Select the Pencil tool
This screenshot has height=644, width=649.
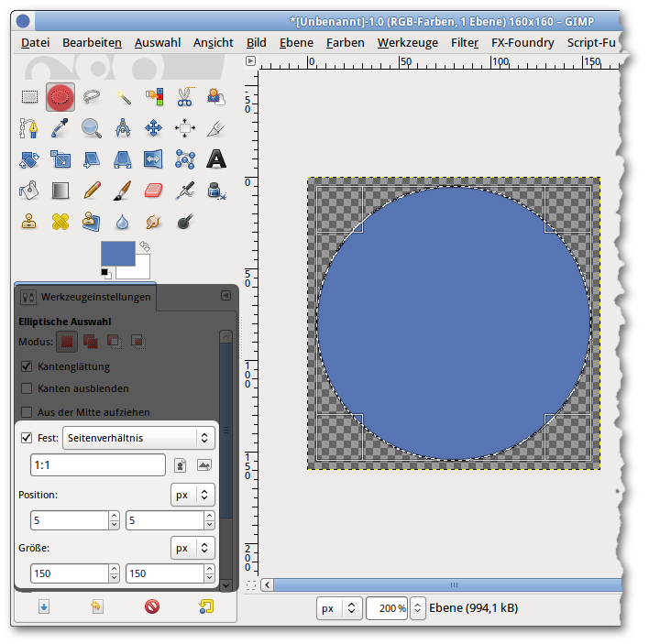[92, 191]
